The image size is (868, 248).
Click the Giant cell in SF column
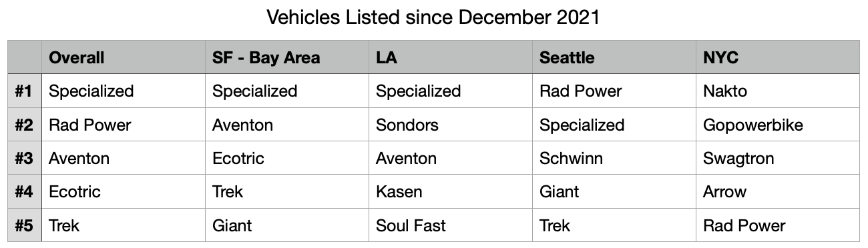coord(287,225)
